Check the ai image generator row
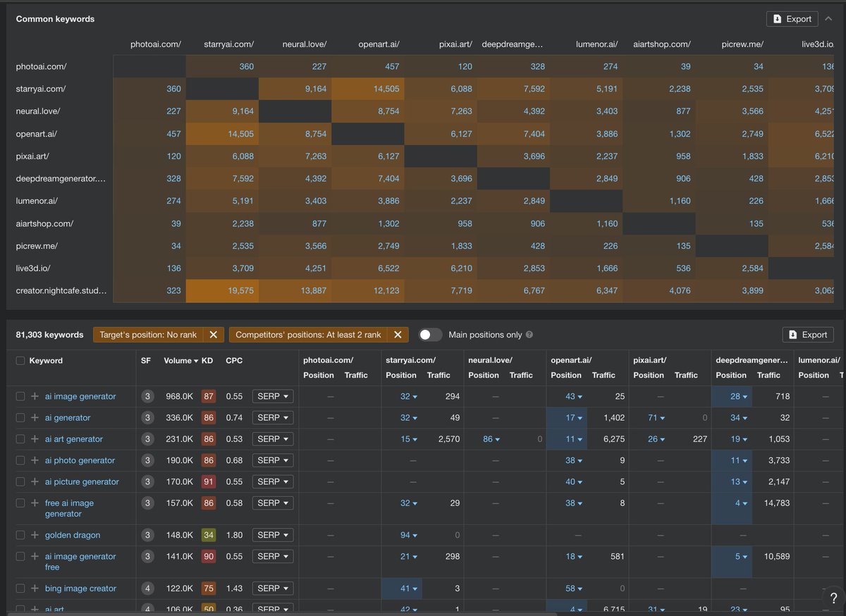846x616 pixels. [x=20, y=396]
